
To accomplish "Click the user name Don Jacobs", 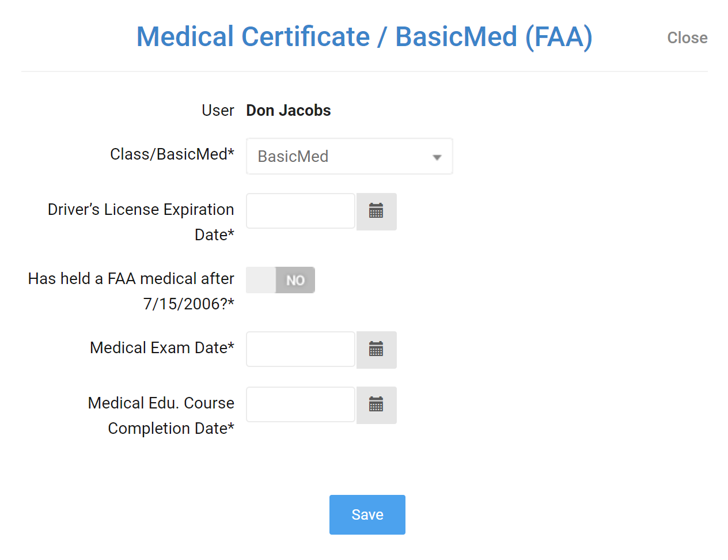I will (288, 110).
